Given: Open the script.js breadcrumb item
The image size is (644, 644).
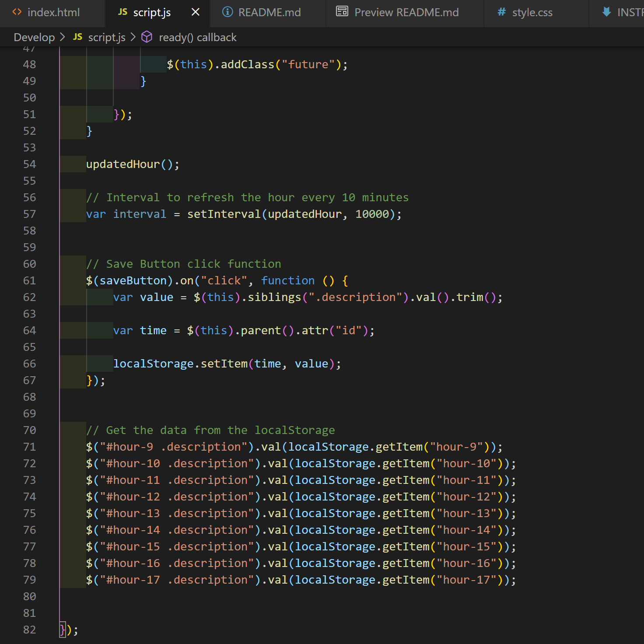Looking at the screenshot, I should click(107, 38).
